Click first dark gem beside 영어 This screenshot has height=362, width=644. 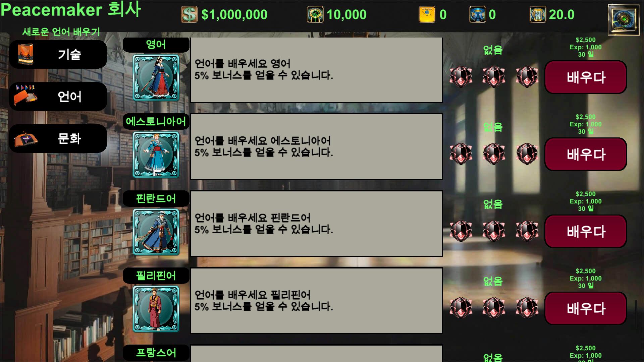[461, 77]
